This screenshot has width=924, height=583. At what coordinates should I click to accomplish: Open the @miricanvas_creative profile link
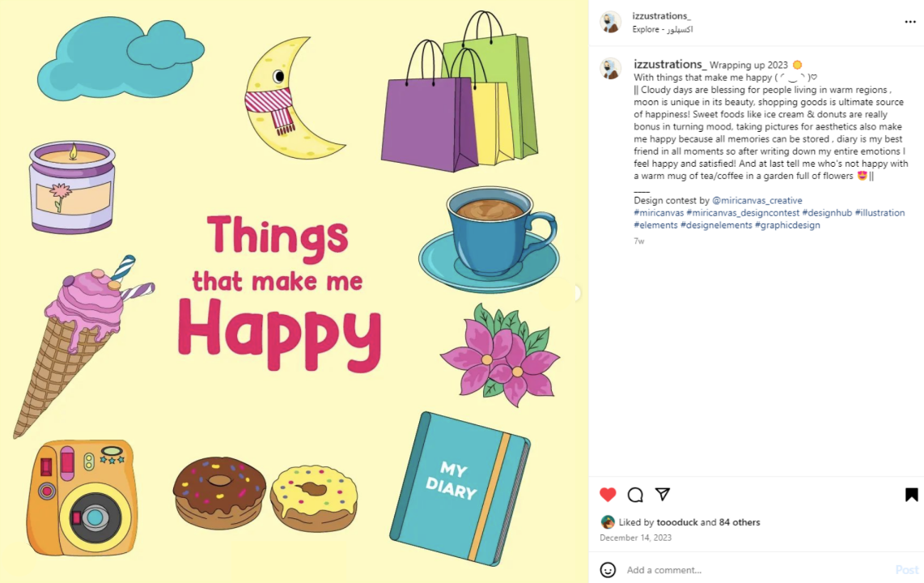point(757,201)
